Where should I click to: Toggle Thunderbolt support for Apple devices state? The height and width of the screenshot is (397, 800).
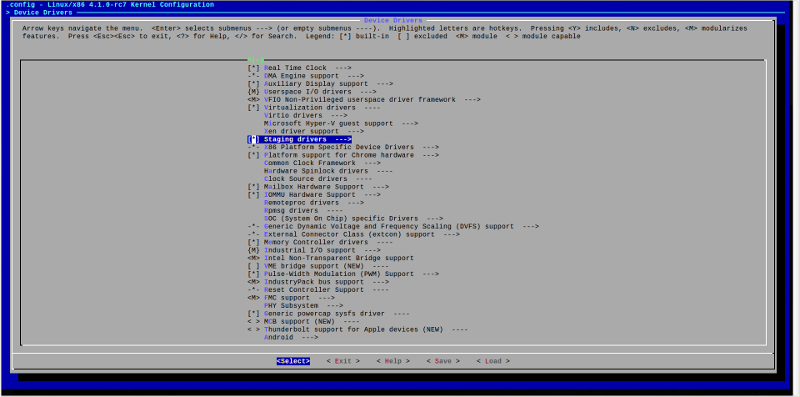pos(254,330)
